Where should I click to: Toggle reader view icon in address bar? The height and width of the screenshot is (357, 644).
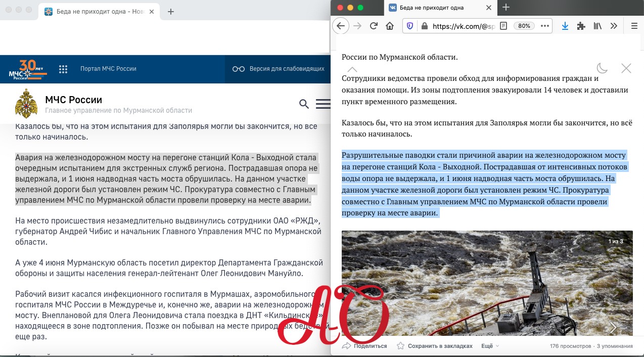tap(503, 26)
